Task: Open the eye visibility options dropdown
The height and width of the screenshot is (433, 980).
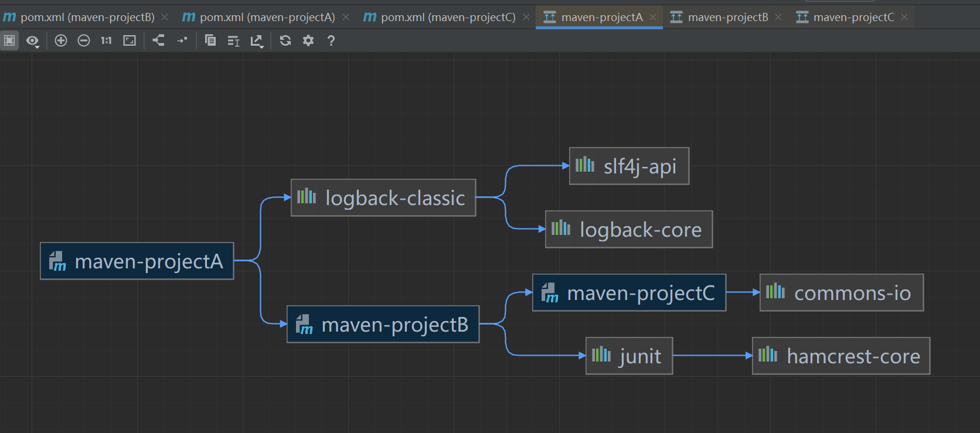Action: point(33,40)
